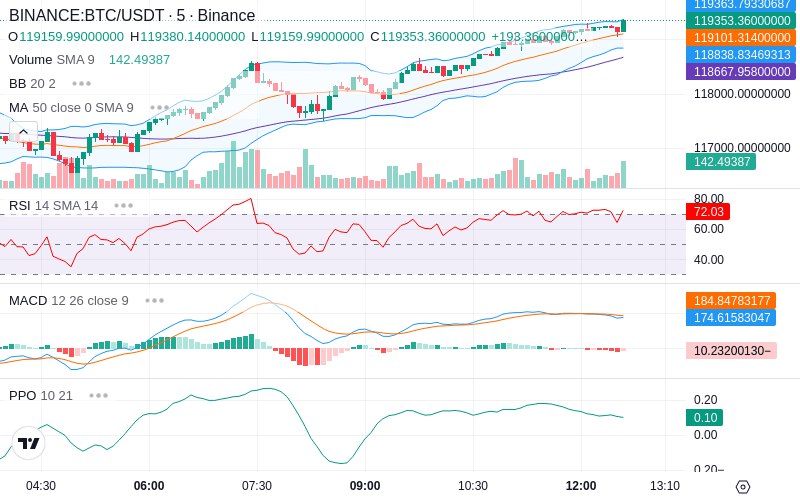Click the red RSI value tag 72.03
The height and width of the screenshot is (500, 800).
pos(708,212)
